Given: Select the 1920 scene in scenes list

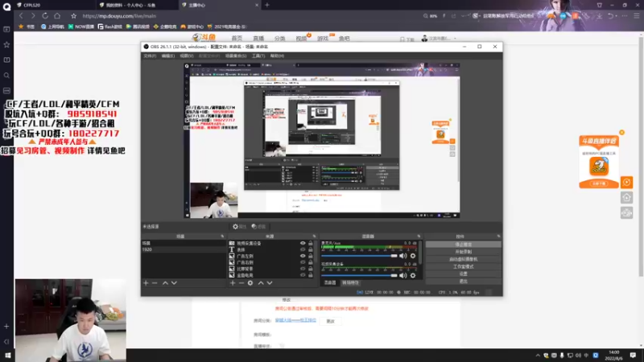Looking at the screenshot, I should pyautogui.click(x=184, y=249).
